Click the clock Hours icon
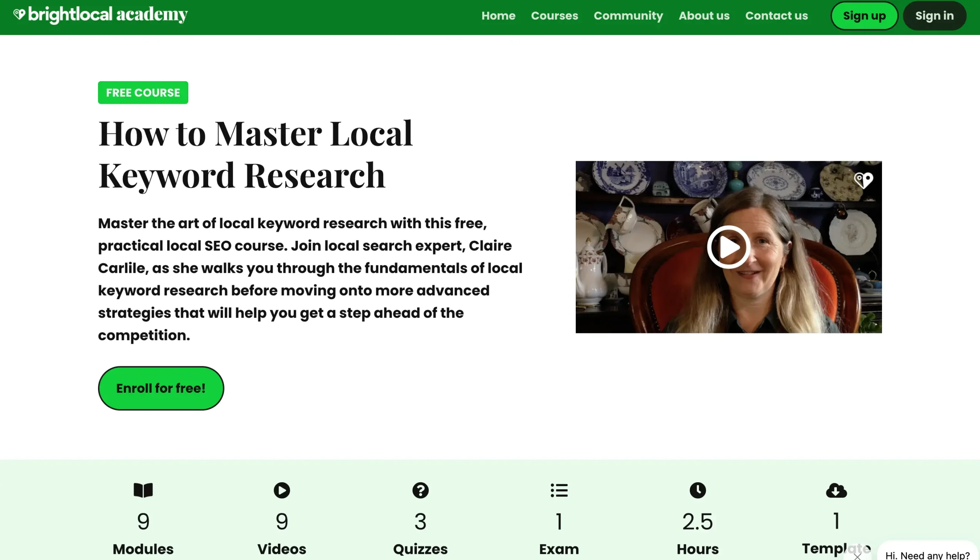Image resolution: width=980 pixels, height=560 pixels. [x=697, y=490]
